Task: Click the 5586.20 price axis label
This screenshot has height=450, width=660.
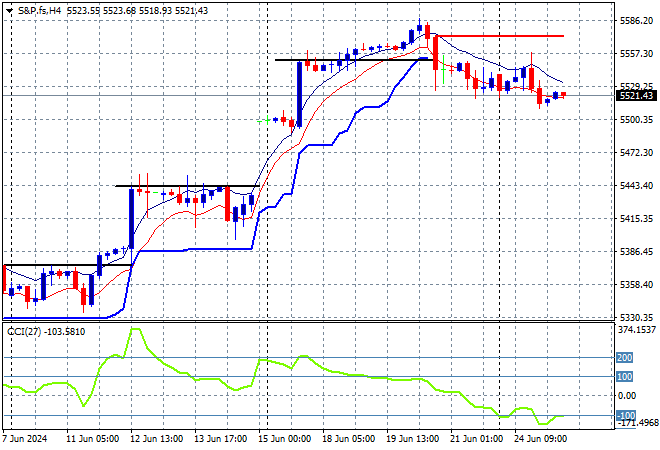Action: point(636,21)
